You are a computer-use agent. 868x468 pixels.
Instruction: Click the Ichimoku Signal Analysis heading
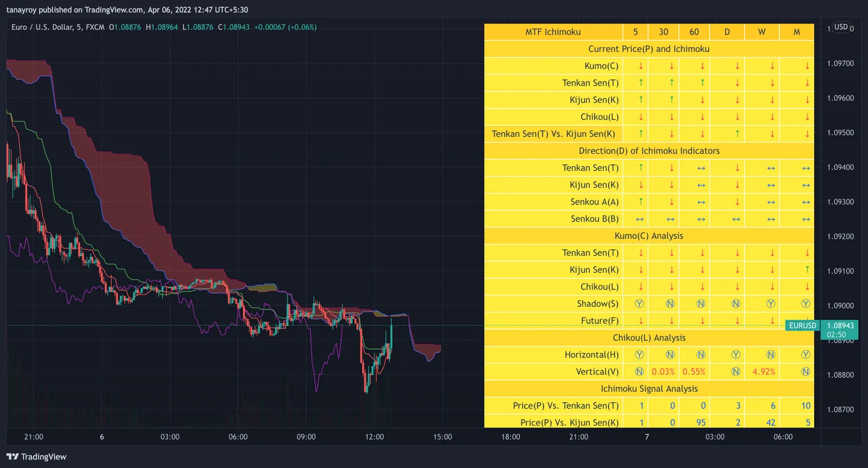coord(649,389)
